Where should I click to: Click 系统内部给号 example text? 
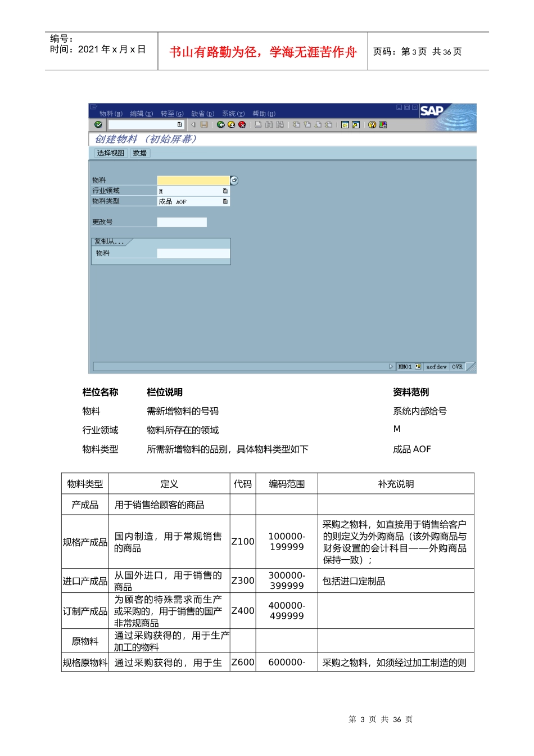click(x=420, y=411)
